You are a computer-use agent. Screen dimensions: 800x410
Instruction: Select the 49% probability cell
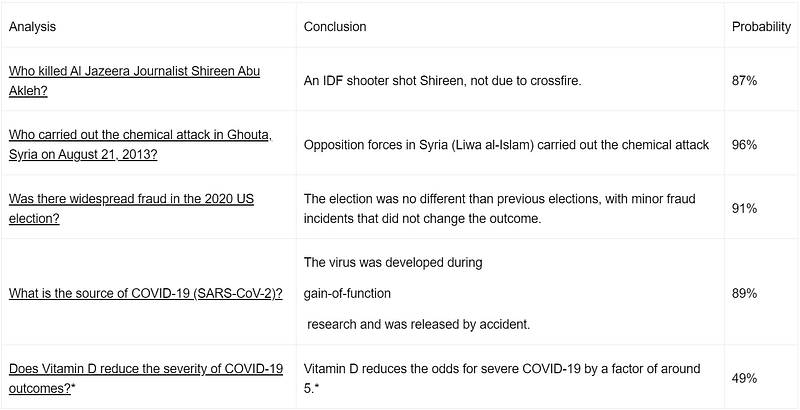744,378
